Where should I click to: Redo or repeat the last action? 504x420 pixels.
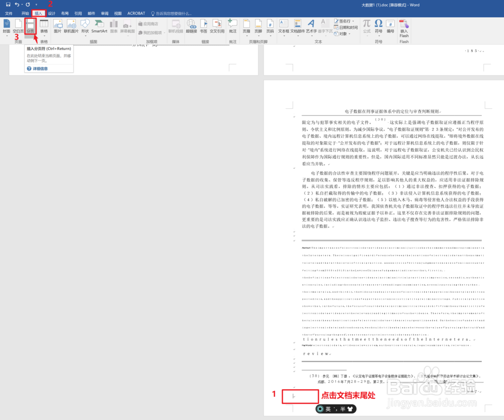pyautogui.click(x=28, y=5)
